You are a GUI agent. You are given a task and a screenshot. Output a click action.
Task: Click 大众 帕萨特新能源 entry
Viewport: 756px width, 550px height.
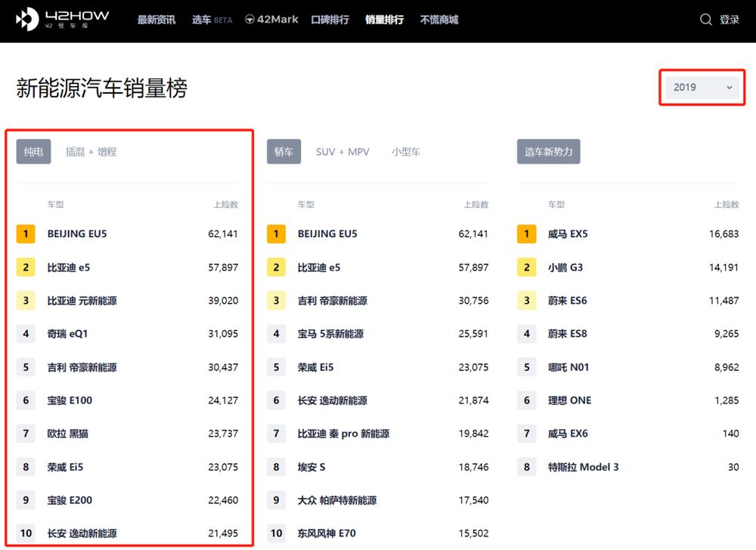[x=337, y=500]
